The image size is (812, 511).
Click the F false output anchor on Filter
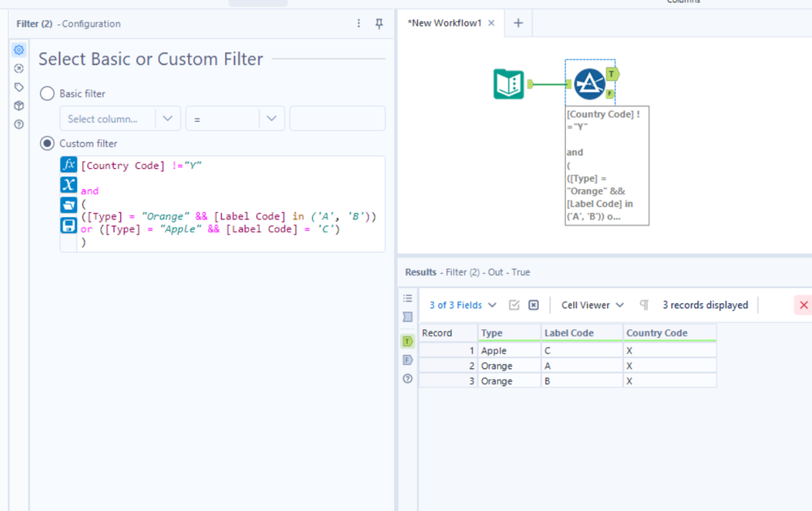[610, 93]
